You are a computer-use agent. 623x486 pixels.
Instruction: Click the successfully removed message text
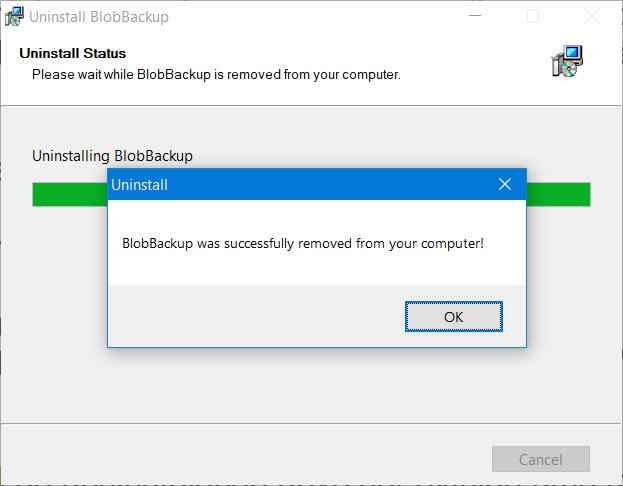tap(302, 243)
